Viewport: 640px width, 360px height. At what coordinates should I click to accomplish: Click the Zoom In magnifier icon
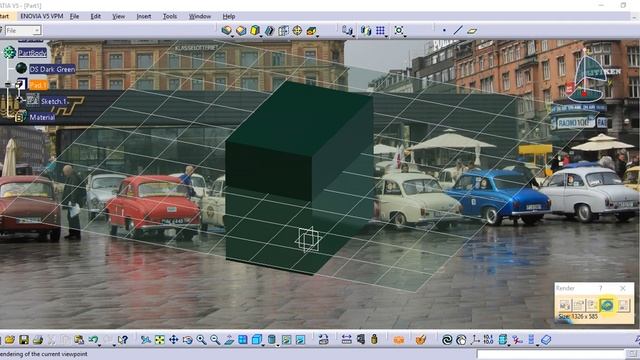(201, 340)
